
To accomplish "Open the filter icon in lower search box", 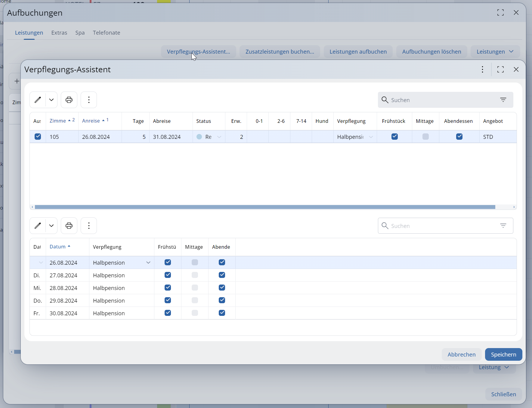I will [503, 226].
